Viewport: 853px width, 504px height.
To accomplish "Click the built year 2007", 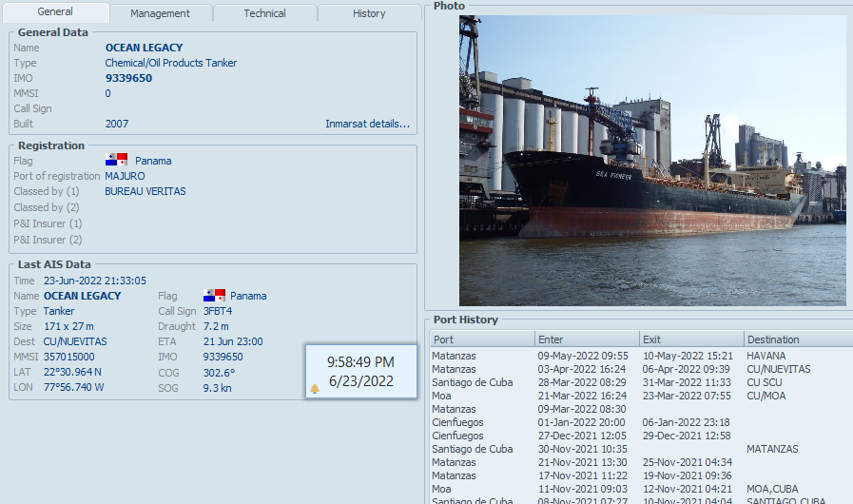I will 117,124.
